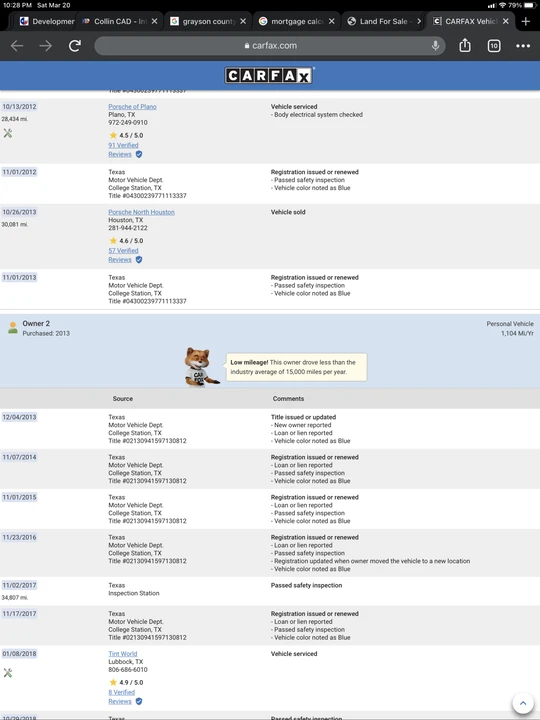Viewport: 540px width, 720px height.
Task: Open Tint World link
Action: coord(123,653)
